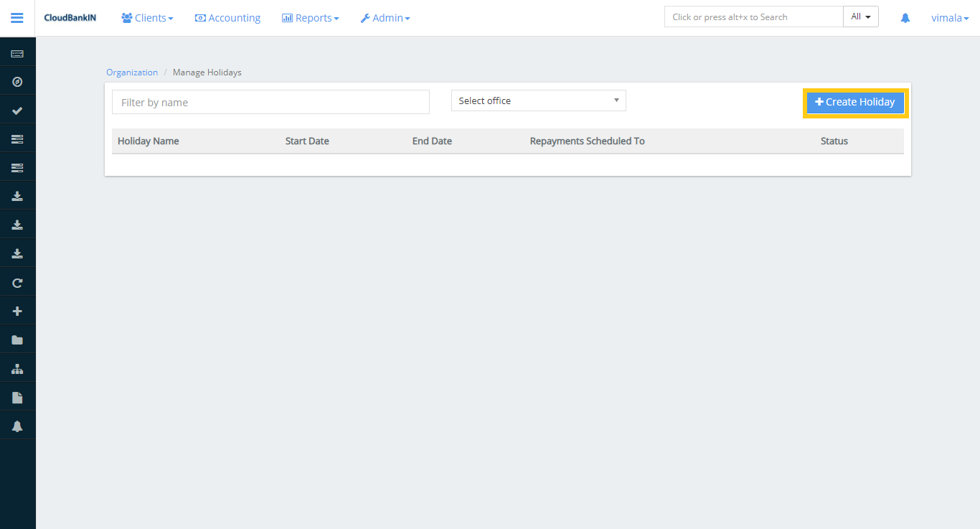Image resolution: width=980 pixels, height=529 pixels.
Task: Click the hamburger menu icon
Action: click(17, 18)
